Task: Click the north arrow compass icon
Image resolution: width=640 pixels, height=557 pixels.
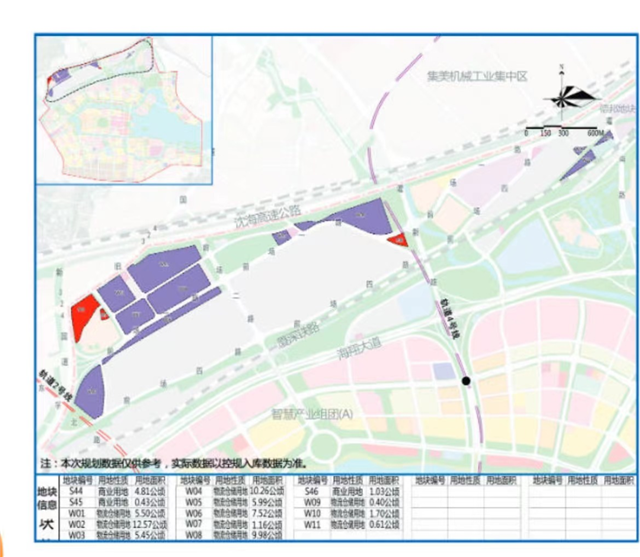Action: click(x=566, y=95)
